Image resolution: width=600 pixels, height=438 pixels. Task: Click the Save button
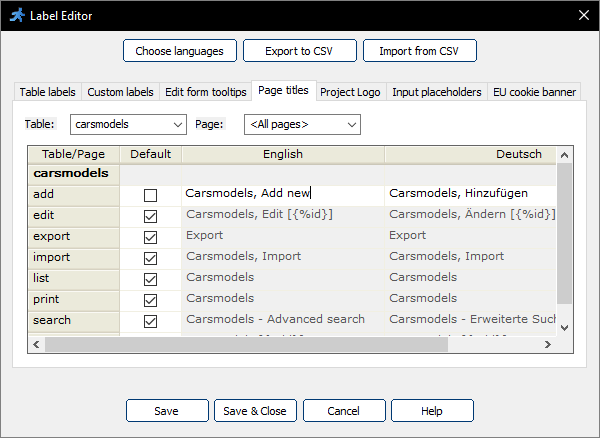167,410
